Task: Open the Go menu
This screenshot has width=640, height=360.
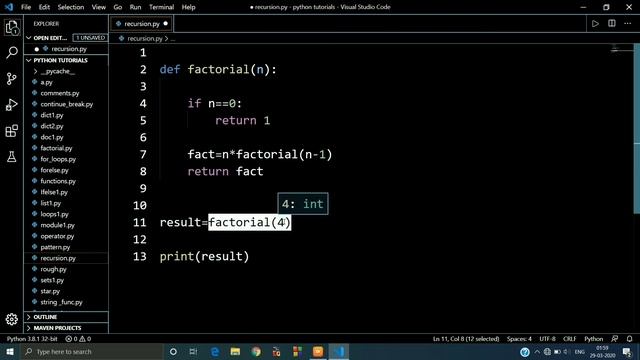Action: pos(118,7)
